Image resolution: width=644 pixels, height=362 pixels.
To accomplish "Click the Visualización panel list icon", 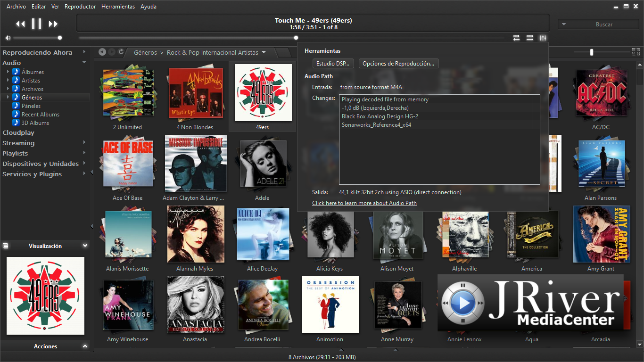I will pyautogui.click(x=5, y=246).
